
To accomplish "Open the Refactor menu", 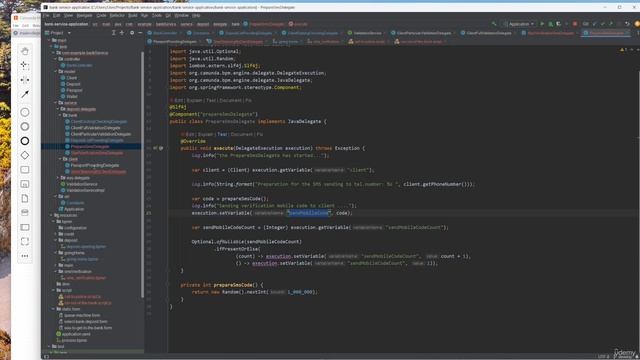I will [117, 16].
